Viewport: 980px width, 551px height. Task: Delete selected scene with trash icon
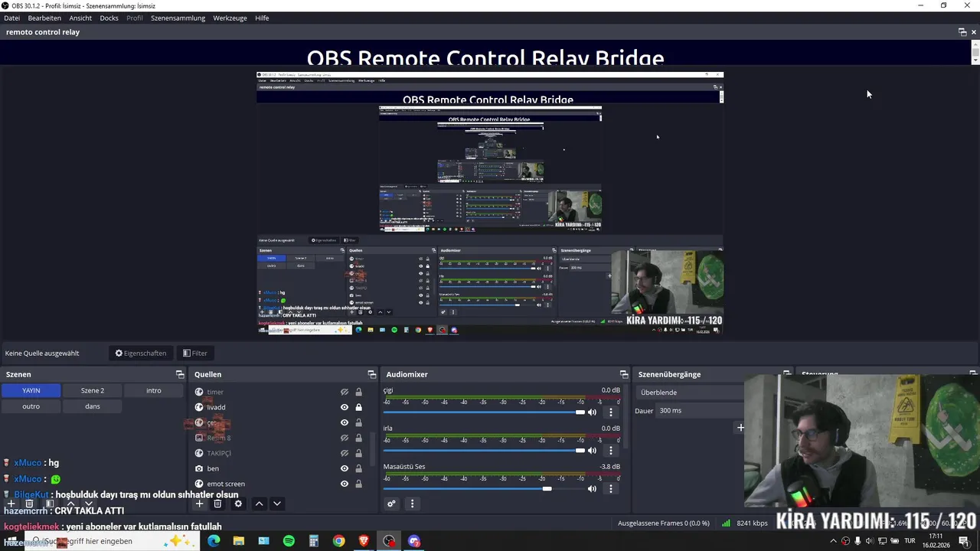point(29,504)
